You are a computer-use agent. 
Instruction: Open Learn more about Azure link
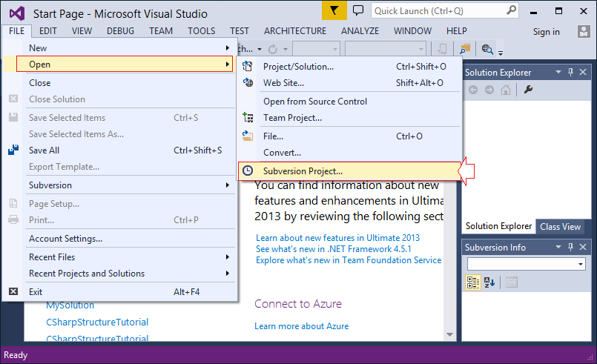[x=302, y=326]
